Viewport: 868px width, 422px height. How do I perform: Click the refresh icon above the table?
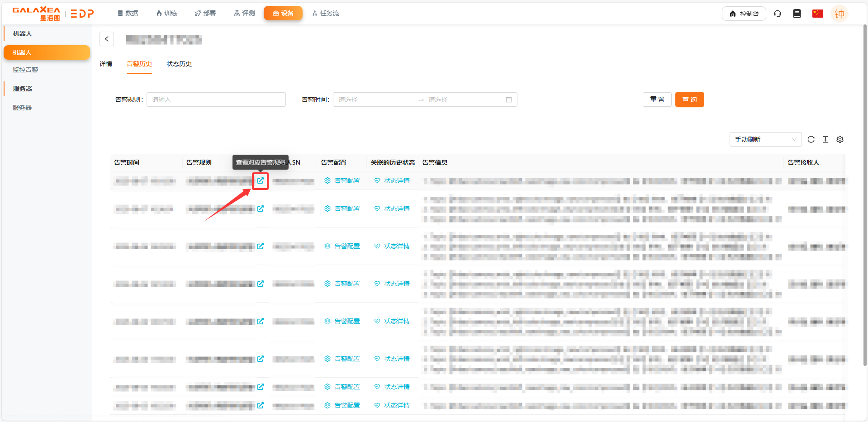tap(811, 139)
